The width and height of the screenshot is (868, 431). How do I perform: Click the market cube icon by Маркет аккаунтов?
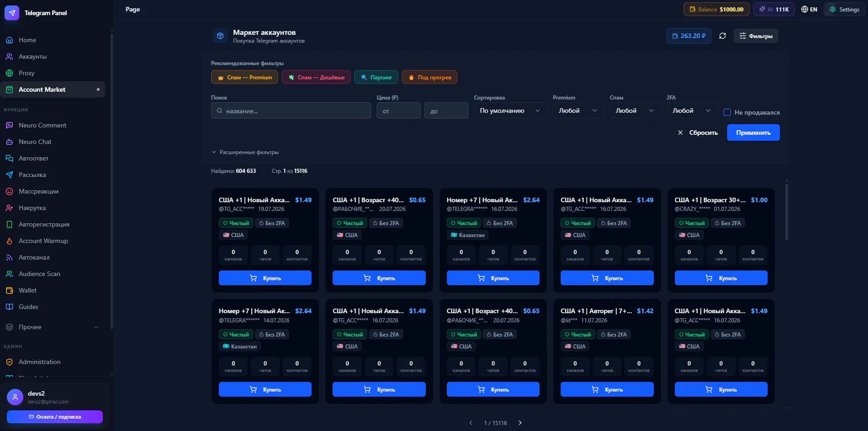(x=220, y=36)
